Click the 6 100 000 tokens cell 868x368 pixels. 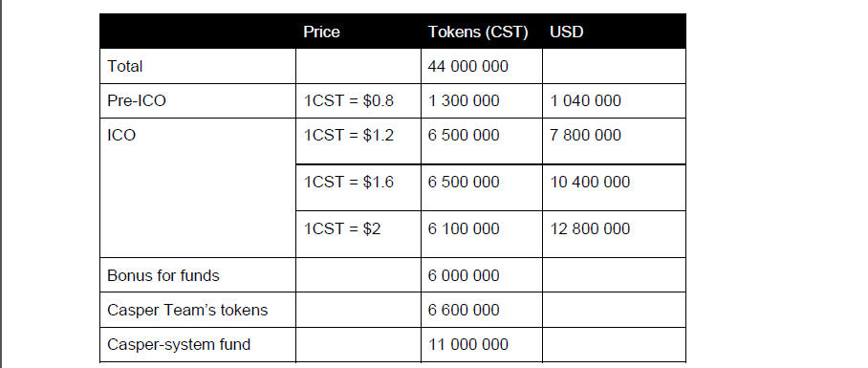pyautogui.click(x=464, y=228)
